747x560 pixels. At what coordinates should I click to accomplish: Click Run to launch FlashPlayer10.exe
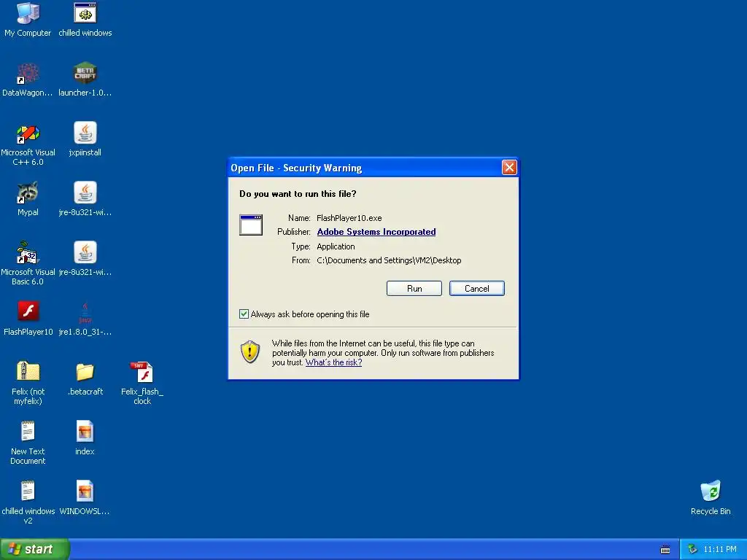coord(414,289)
